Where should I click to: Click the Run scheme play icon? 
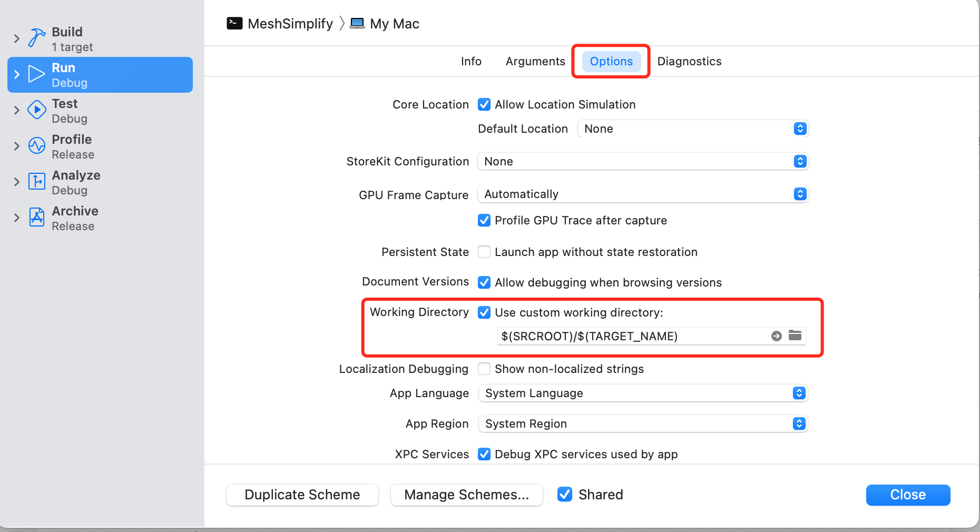click(36, 74)
